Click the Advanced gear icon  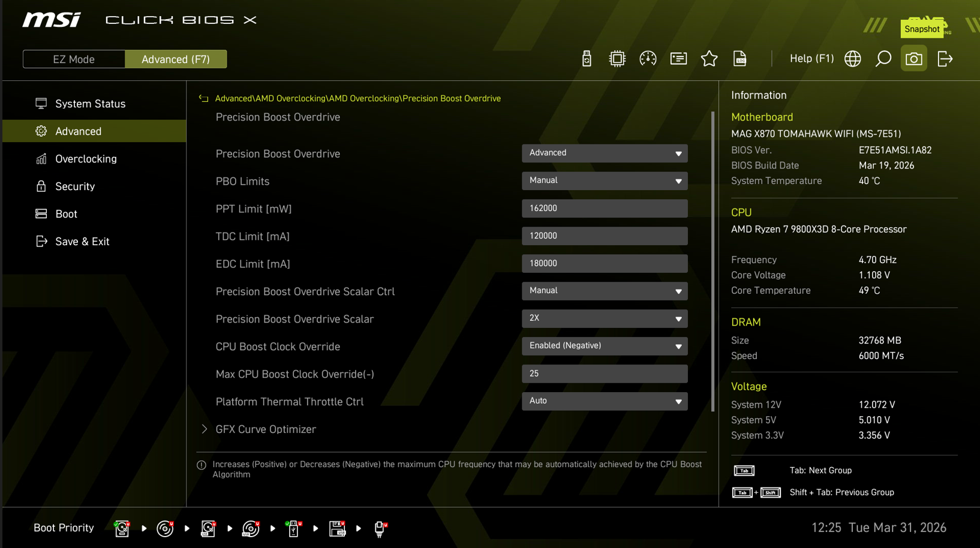pos(41,131)
